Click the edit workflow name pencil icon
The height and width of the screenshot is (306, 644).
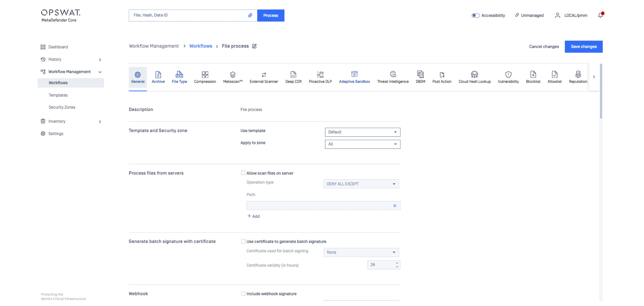(x=254, y=46)
